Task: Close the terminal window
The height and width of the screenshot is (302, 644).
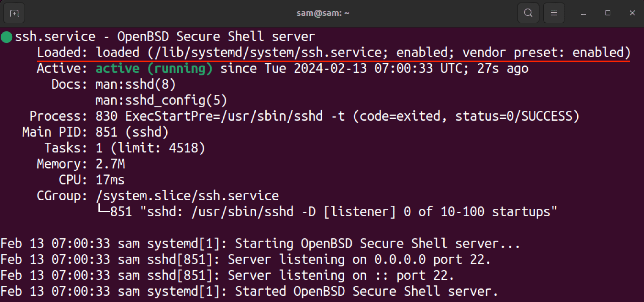Action: [x=632, y=13]
